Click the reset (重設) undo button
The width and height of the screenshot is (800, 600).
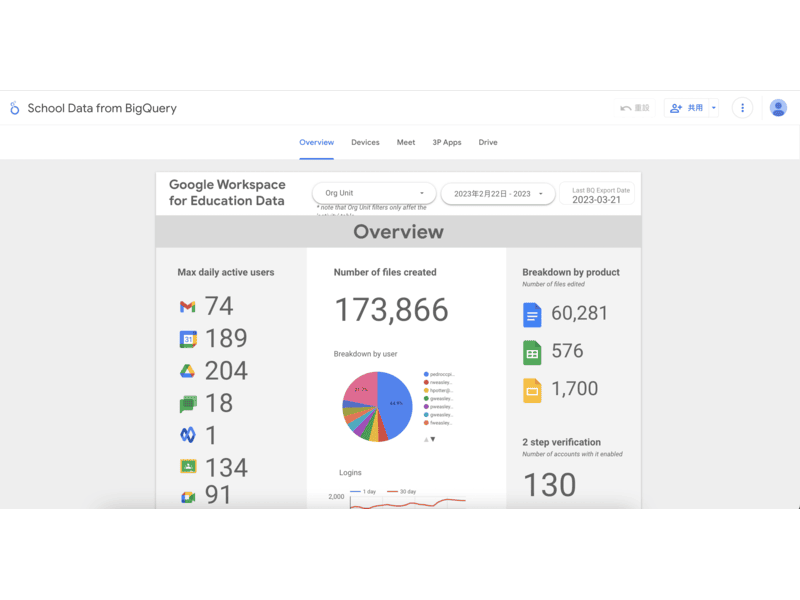tap(634, 108)
